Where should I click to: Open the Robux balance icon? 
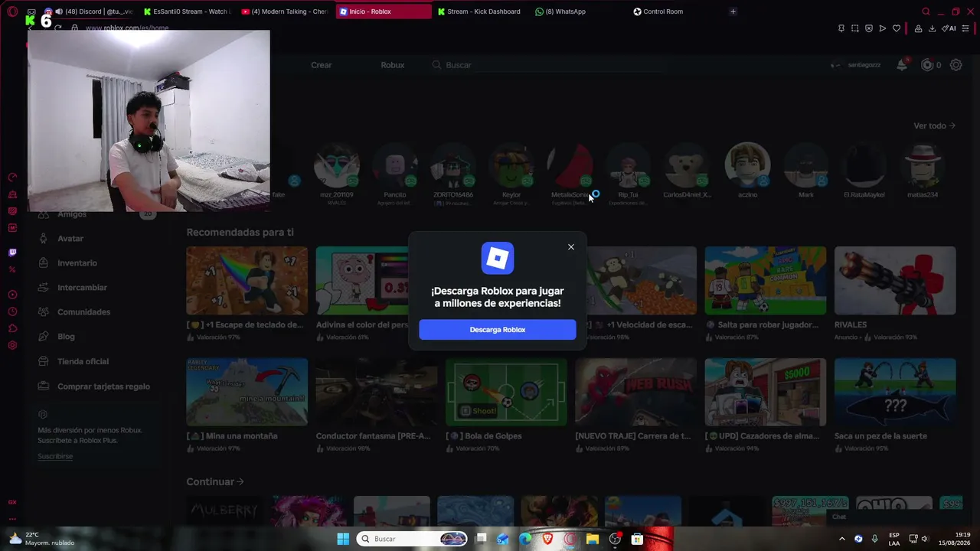coord(927,65)
